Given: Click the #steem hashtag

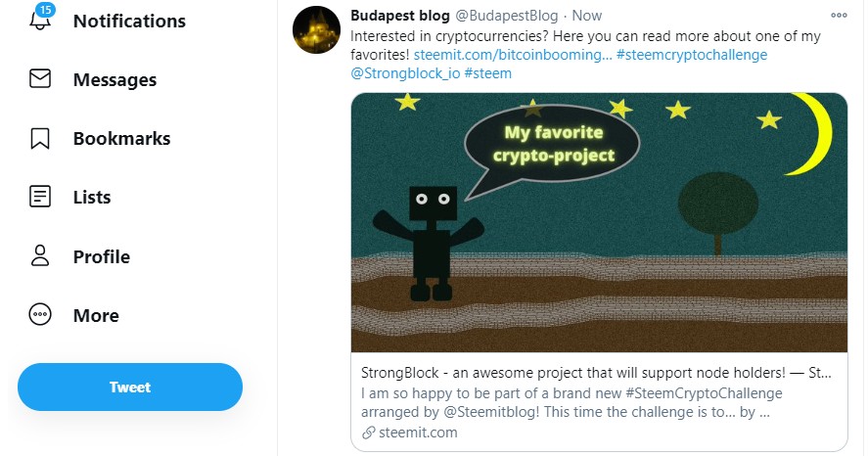Looking at the screenshot, I should [487, 73].
